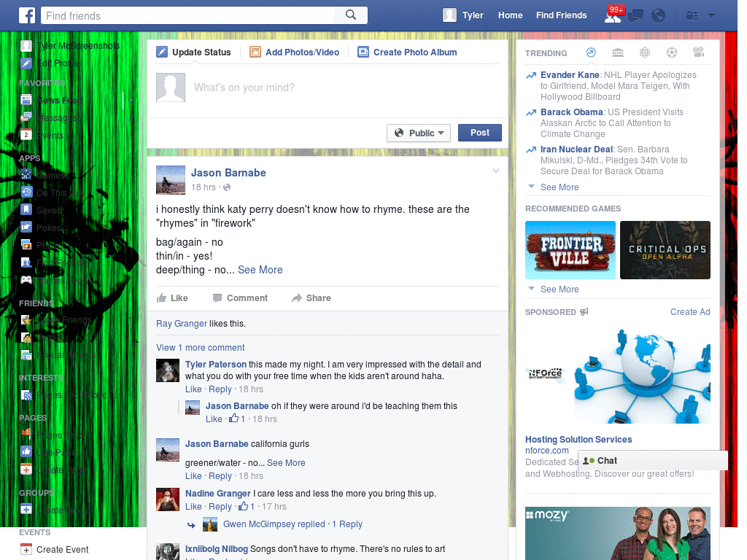Open the notifications globe icon
The image size is (747, 560).
point(659,16)
